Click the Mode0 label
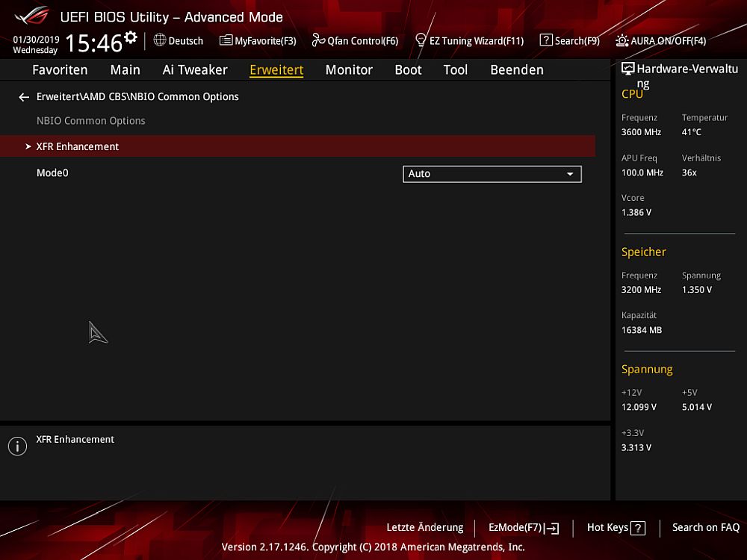The width and height of the screenshot is (747, 560). click(52, 173)
